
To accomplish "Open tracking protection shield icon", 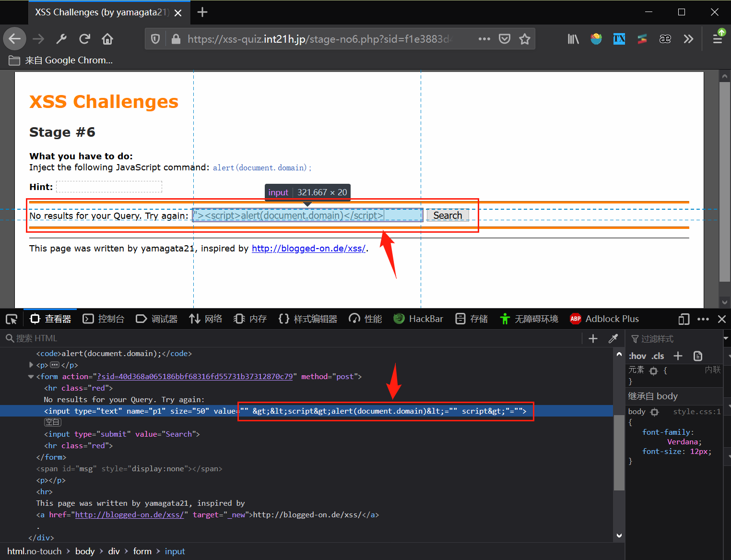I will coord(155,39).
